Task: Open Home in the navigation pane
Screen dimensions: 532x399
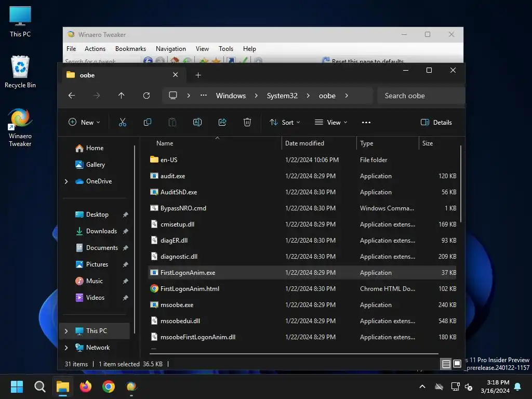Action: pyautogui.click(x=95, y=148)
